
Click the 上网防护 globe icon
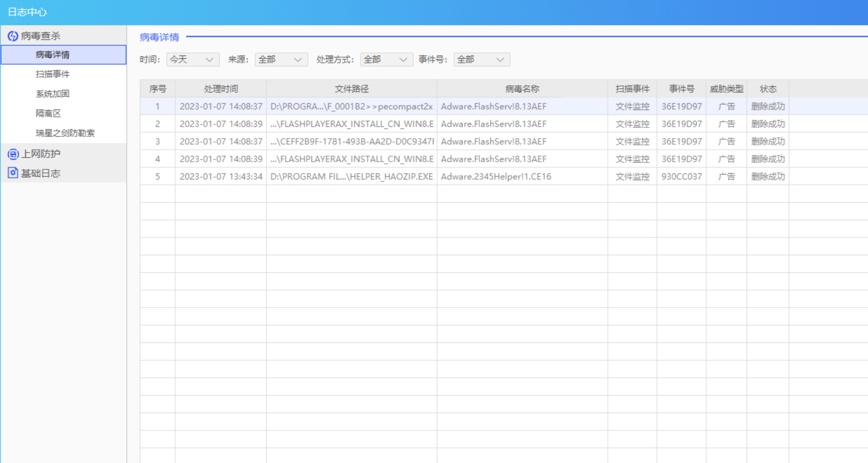12,154
